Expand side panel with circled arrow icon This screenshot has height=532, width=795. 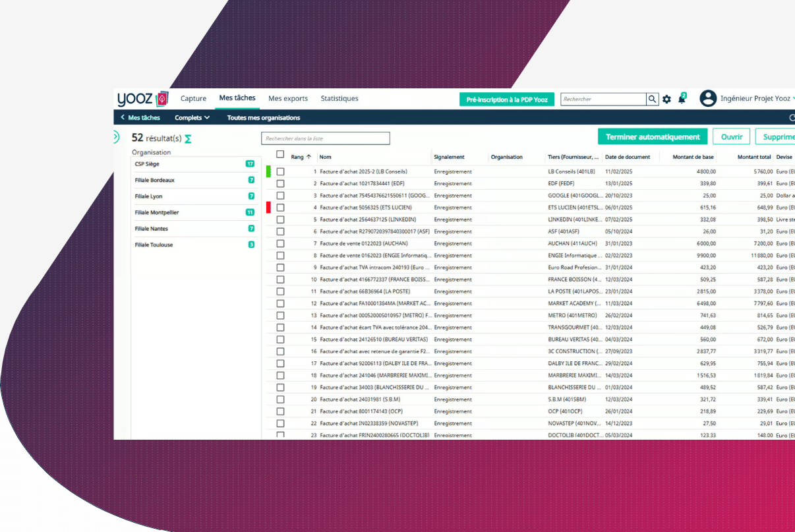click(115, 137)
